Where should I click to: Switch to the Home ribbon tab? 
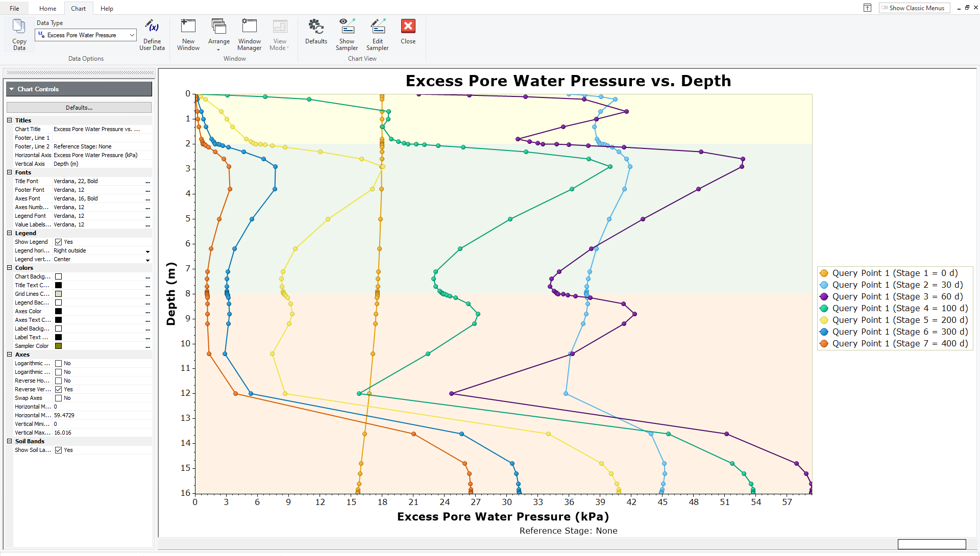click(x=47, y=8)
